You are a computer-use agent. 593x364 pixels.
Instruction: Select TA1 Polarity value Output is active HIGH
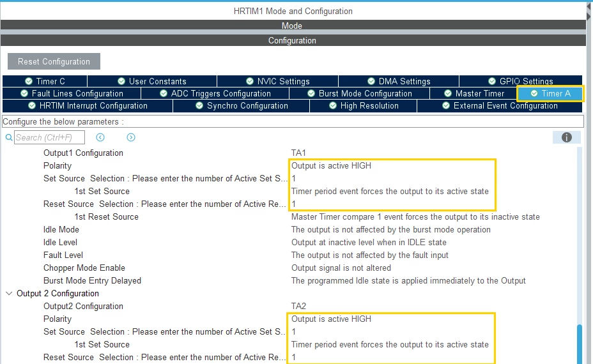[331, 165]
